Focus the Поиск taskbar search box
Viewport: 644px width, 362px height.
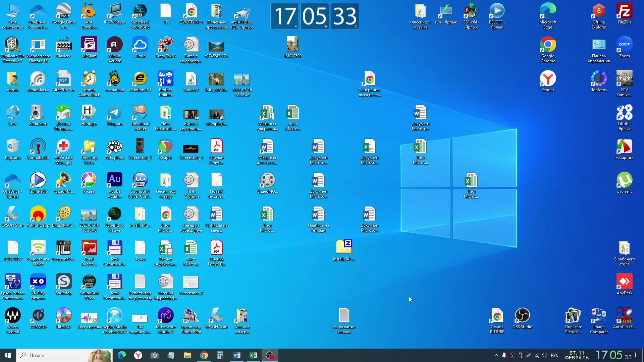tap(64, 355)
